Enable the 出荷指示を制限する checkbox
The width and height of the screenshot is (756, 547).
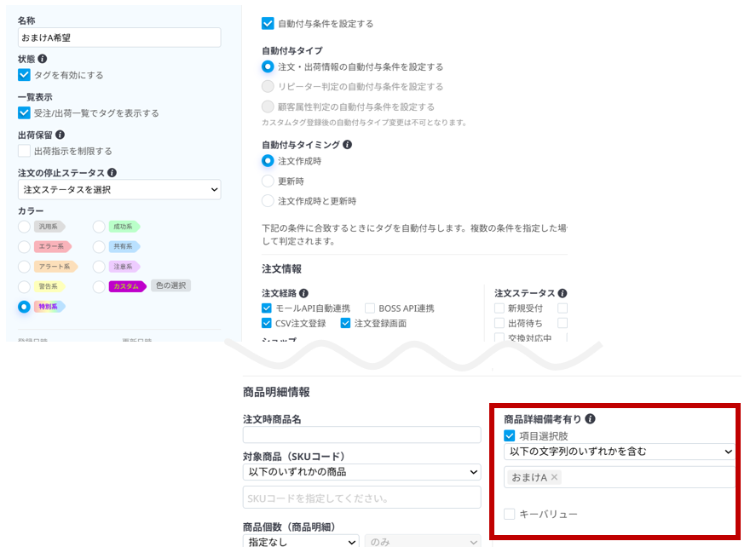23,150
